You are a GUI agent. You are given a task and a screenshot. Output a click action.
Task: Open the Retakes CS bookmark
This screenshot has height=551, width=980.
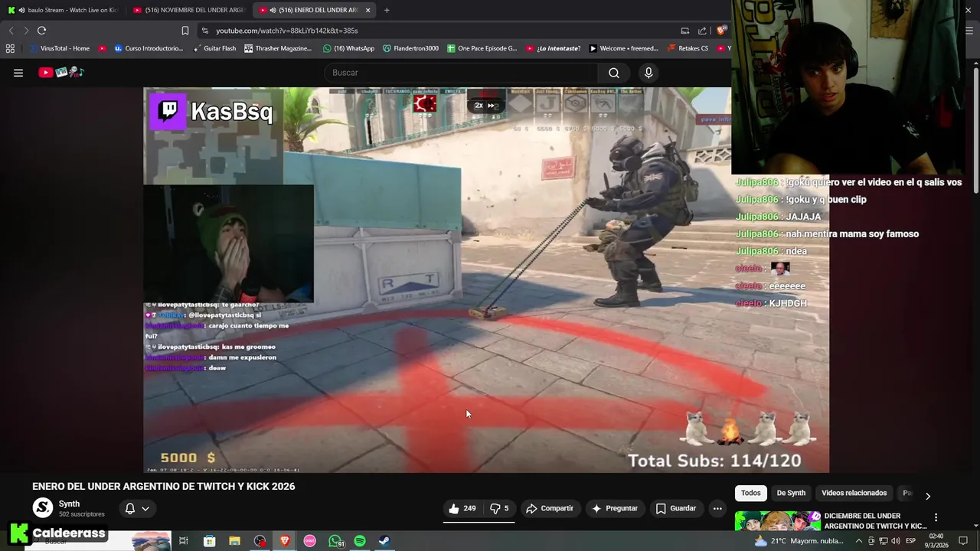pyautogui.click(x=688, y=48)
